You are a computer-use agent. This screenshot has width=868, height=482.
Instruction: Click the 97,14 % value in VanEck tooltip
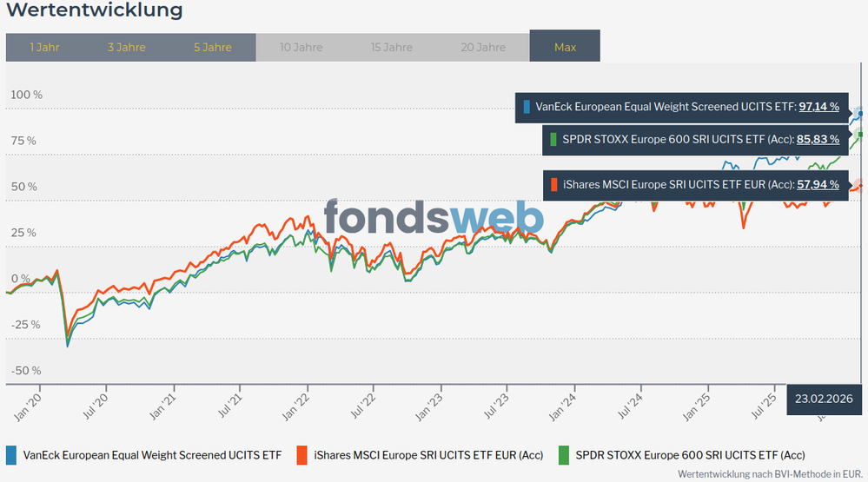click(x=818, y=107)
